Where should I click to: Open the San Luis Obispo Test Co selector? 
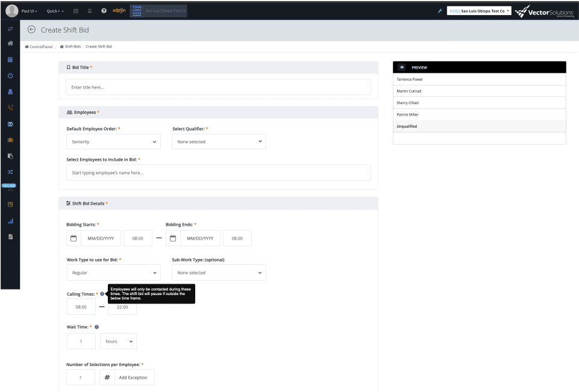tap(479, 11)
